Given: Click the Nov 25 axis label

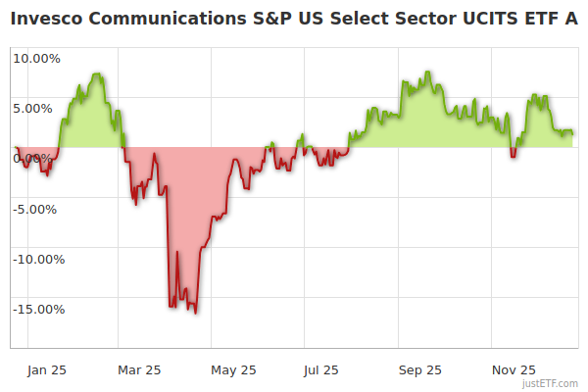Looking at the screenshot, I should [x=514, y=369].
